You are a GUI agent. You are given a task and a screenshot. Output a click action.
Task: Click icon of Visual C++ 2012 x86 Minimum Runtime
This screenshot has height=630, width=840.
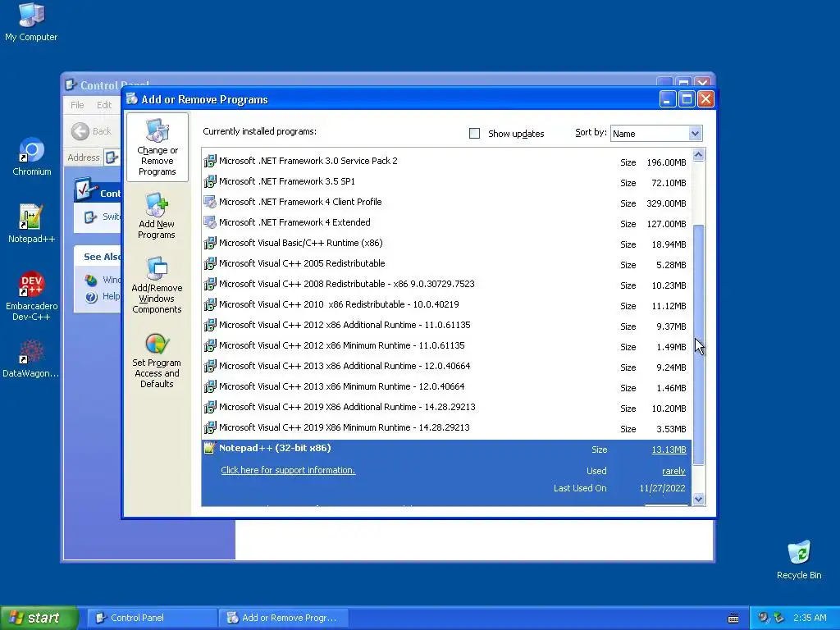coord(210,345)
